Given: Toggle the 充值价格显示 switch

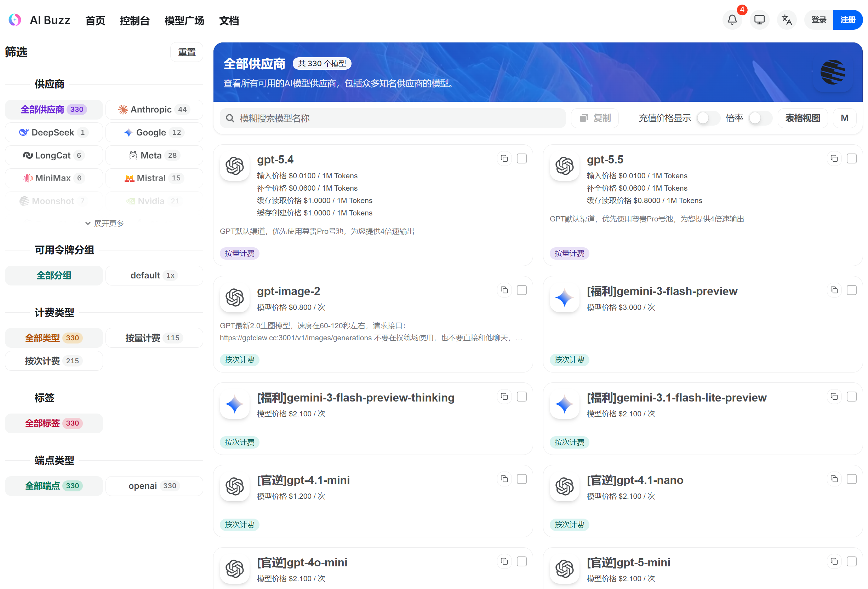Looking at the screenshot, I should 708,118.
